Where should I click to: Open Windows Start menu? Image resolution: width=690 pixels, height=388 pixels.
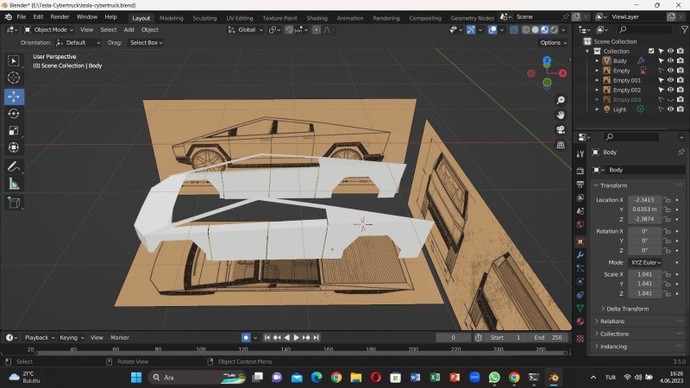136,377
